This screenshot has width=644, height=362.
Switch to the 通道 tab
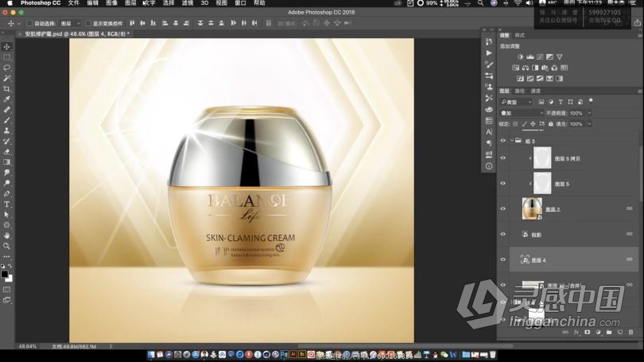coord(536,91)
